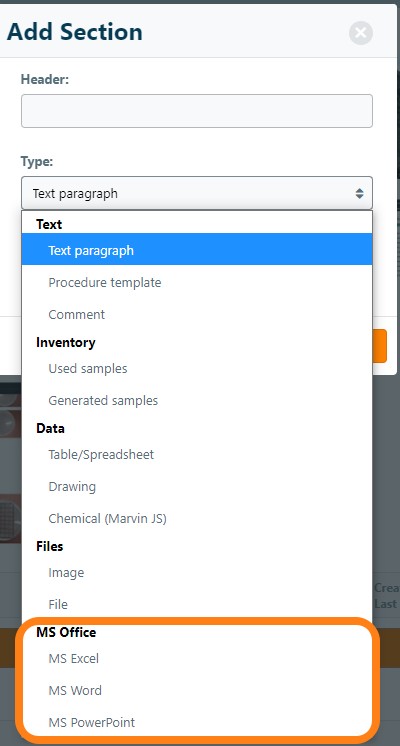Pick Chemical (Marvin JS) option
The height and width of the screenshot is (746, 400).
pyautogui.click(x=197, y=519)
